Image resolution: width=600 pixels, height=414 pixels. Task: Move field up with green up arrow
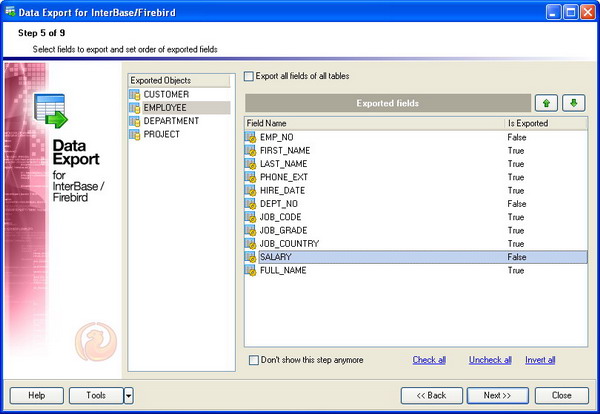[x=546, y=103]
